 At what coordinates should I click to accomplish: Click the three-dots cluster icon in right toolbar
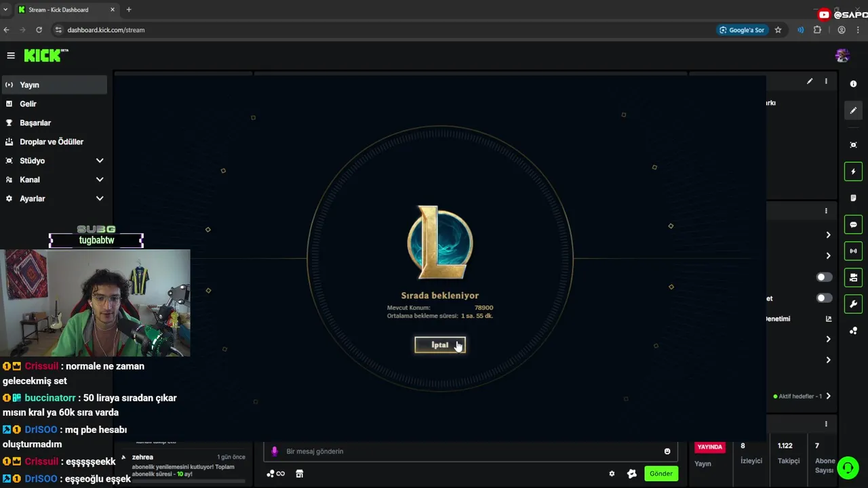point(853,331)
